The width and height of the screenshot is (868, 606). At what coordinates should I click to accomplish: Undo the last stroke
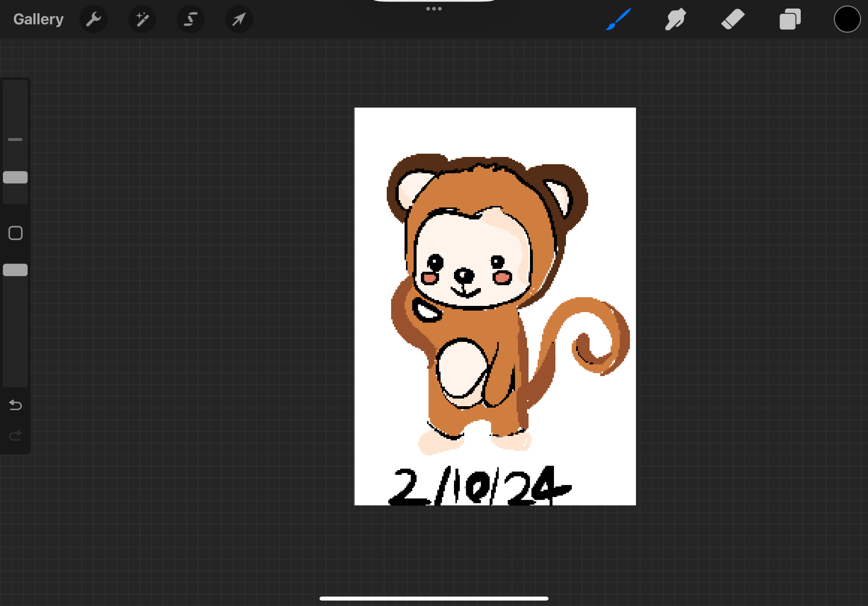(15, 405)
